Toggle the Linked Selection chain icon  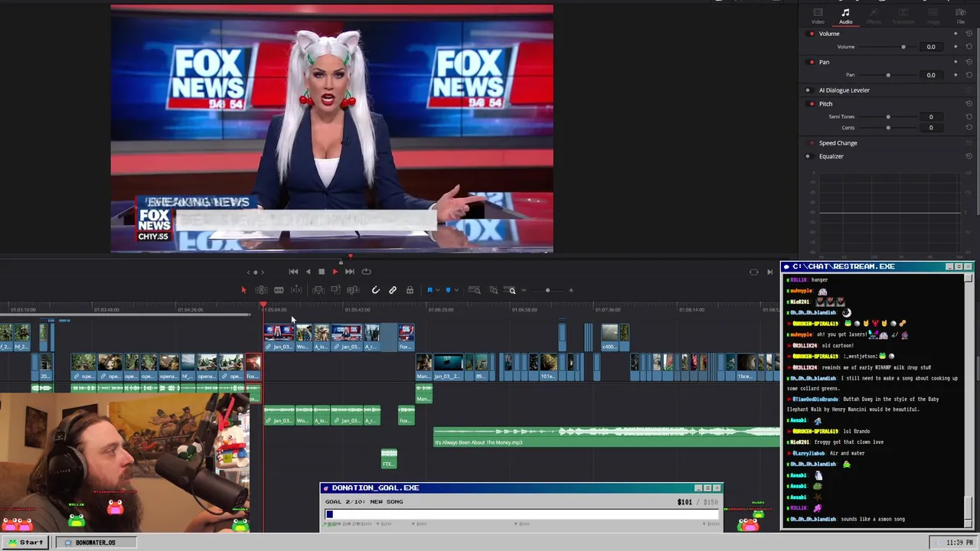tap(393, 290)
